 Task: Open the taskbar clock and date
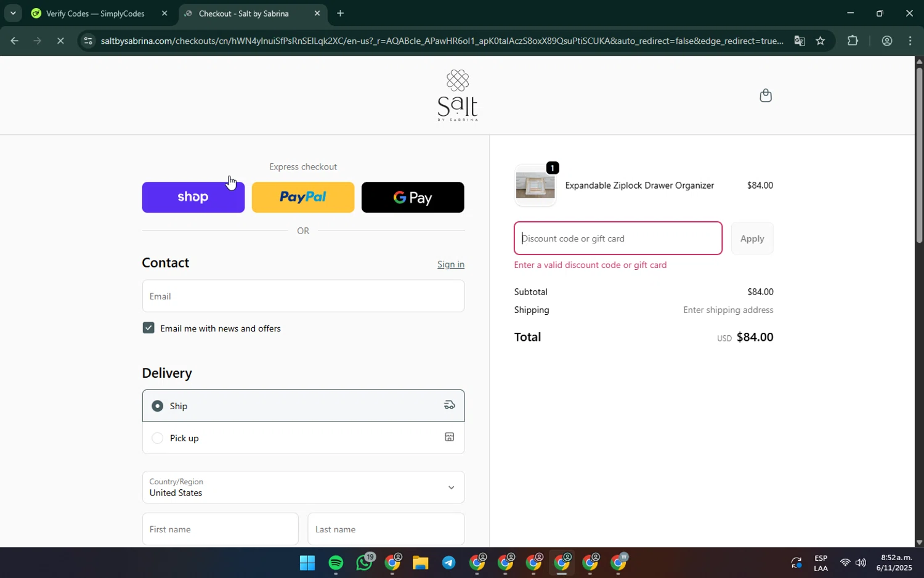tap(894, 563)
